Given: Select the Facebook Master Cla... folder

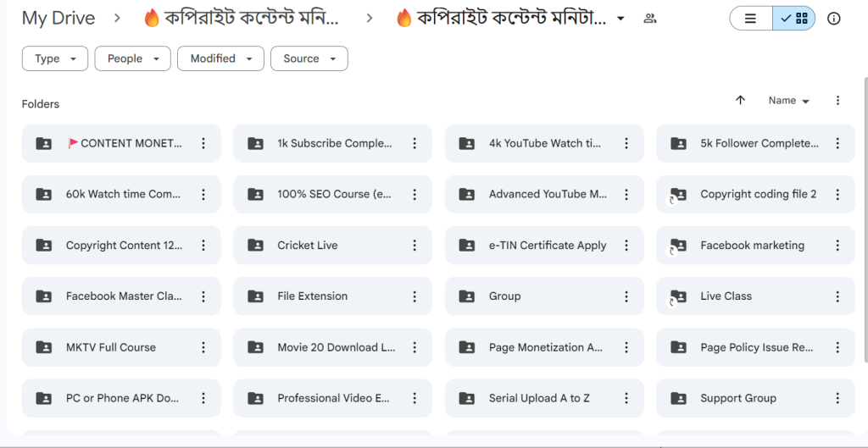Looking at the screenshot, I should (121, 296).
